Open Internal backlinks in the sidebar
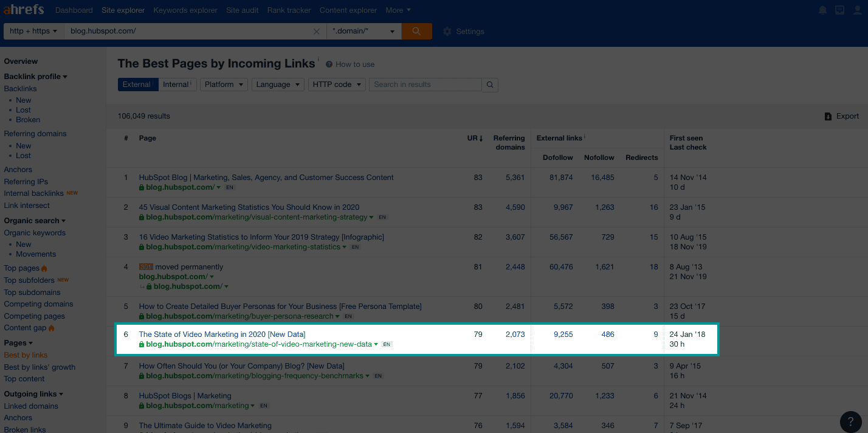 tap(33, 193)
